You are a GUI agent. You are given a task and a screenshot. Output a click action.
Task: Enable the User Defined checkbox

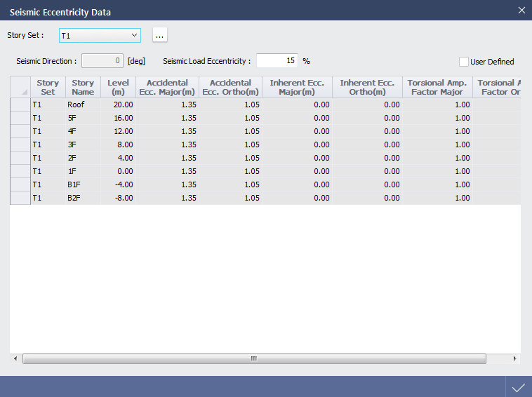(x=464, y=62)
